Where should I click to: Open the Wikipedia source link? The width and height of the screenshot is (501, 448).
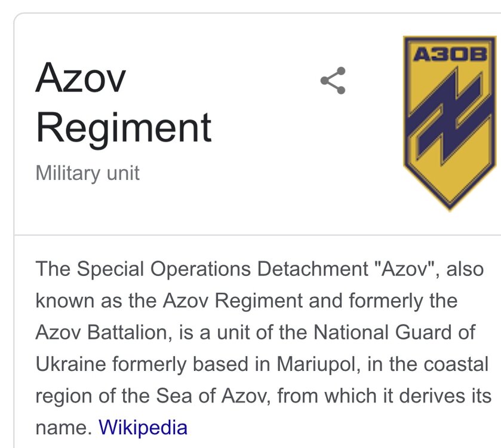point(143,427)
